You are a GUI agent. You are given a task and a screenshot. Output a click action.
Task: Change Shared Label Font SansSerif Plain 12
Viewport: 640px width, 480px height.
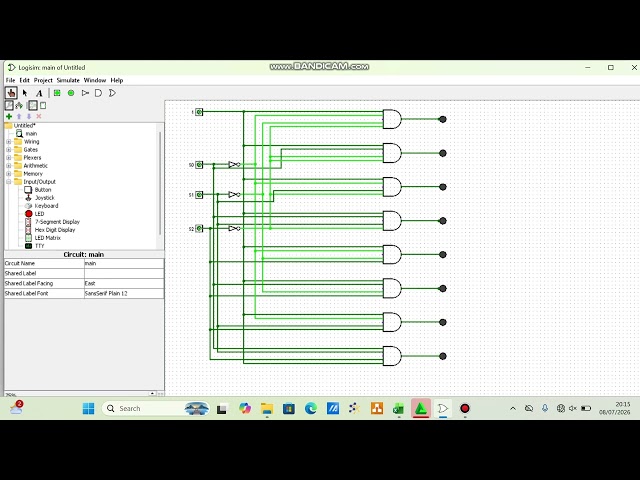point(124,293)
